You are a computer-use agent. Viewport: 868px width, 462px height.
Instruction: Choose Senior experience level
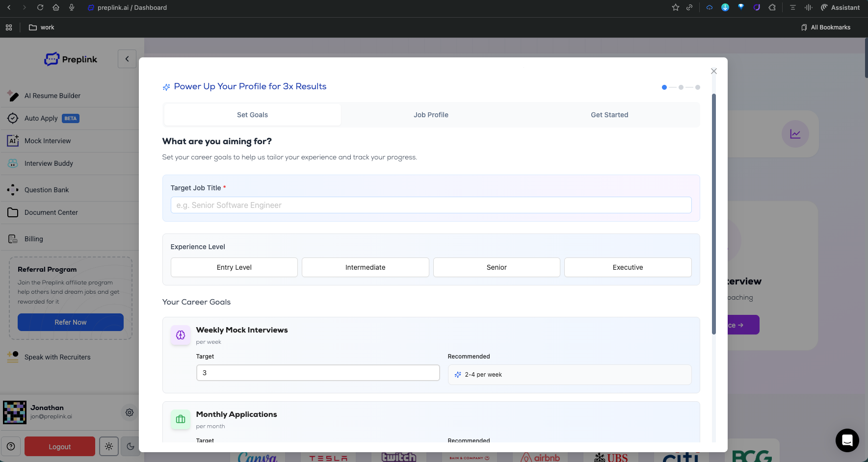coord(497,267)
